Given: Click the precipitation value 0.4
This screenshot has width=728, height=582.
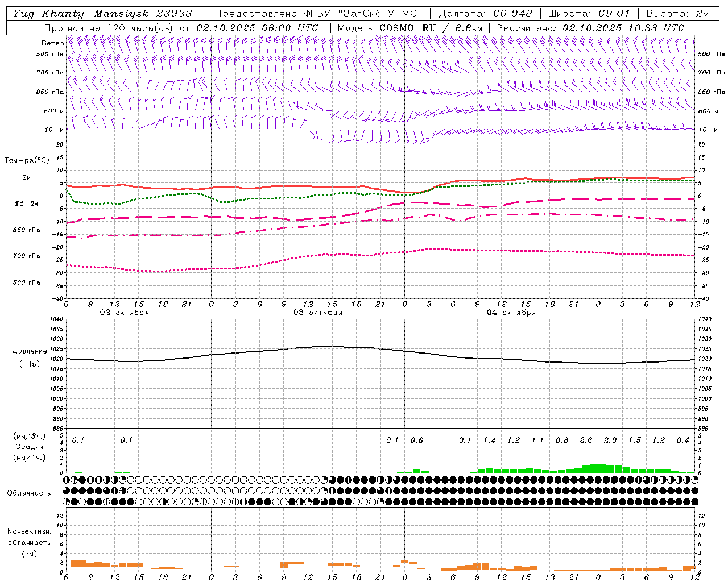Looking at the screenshot, I should tap(682, 440).
